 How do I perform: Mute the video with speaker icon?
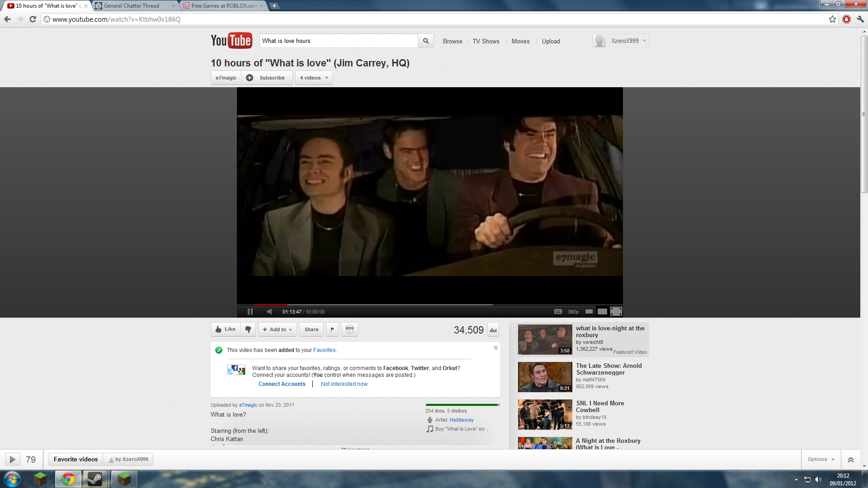tap(269, 312)
